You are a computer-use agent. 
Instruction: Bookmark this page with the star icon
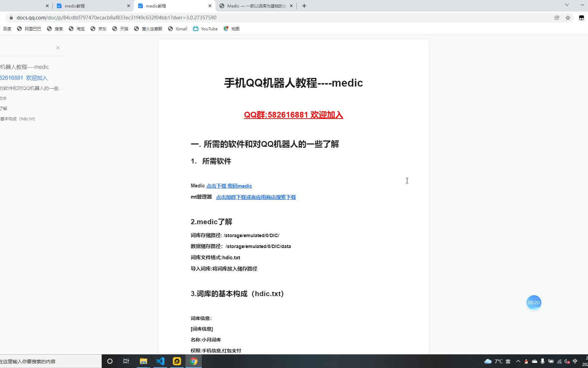(568, 18)
